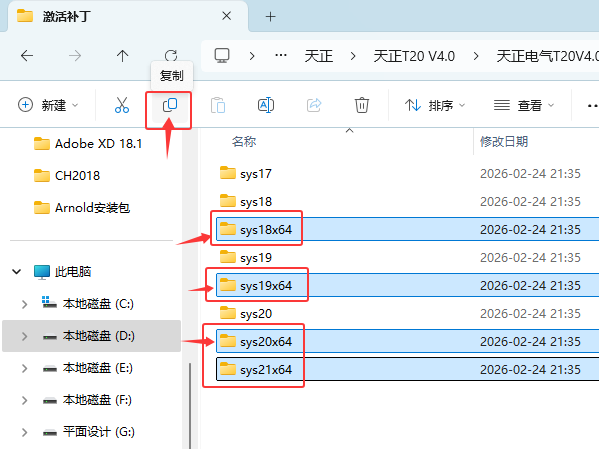Open the 排序 sort dropdown
Viewport: 599px width, 449px height.
(435, 105)
